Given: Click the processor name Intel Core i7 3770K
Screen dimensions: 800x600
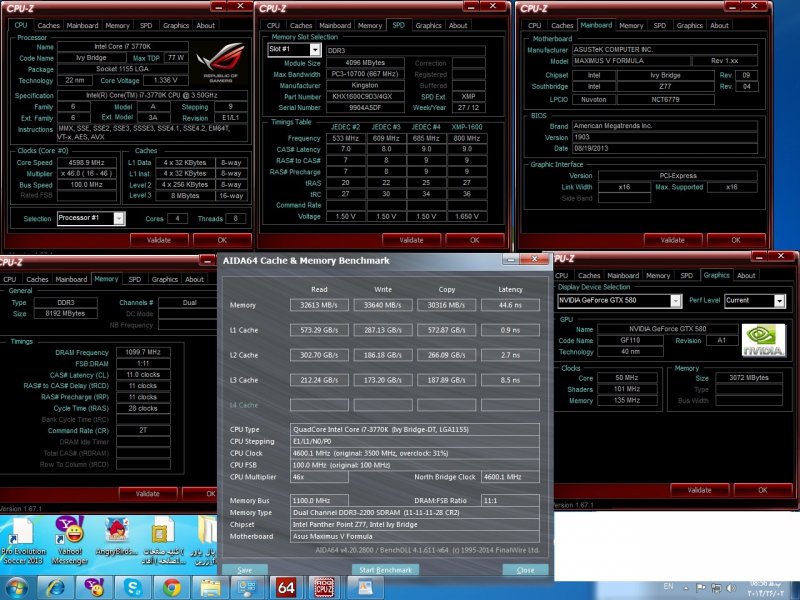Looking at the screenshot, I should coord(122,46).
